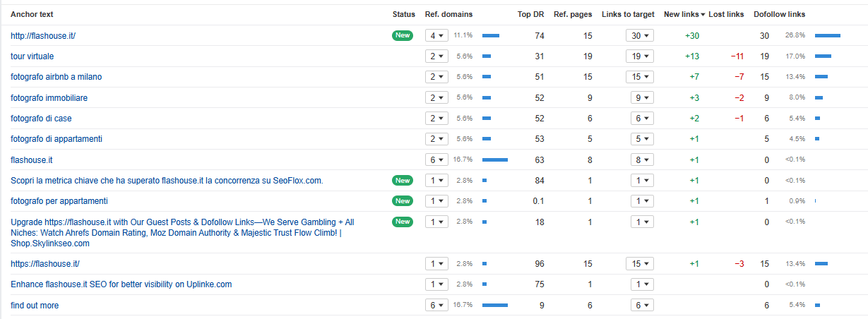Open Ref. domains dropdown in 'flashouse.it' row
Image resolution: width=868 pixels, height=319 pixels.
click(436, 160)
